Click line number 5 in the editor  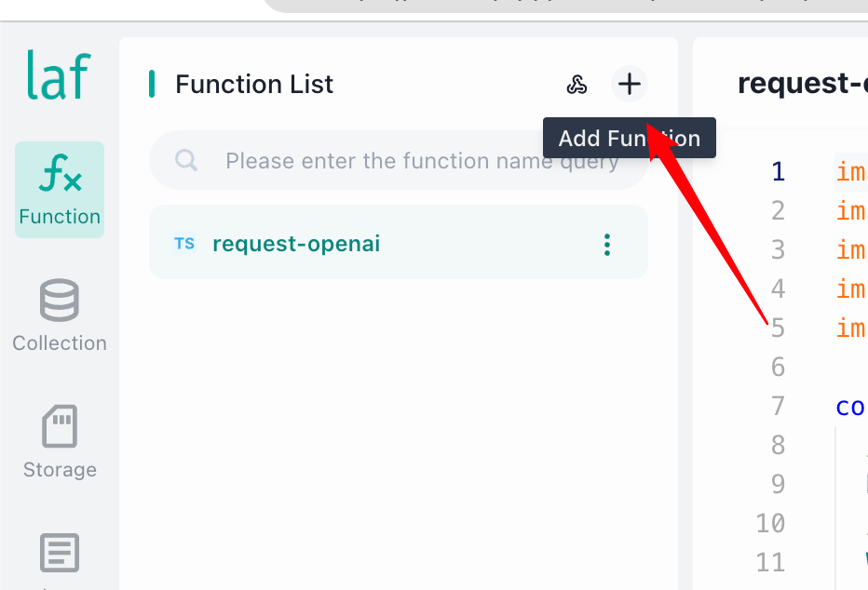(x=778, y=328)
